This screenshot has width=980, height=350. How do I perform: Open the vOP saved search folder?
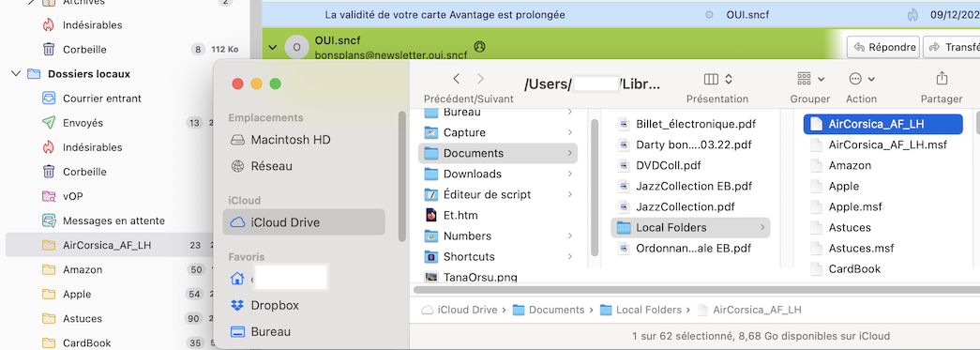[x=73, y=196]
